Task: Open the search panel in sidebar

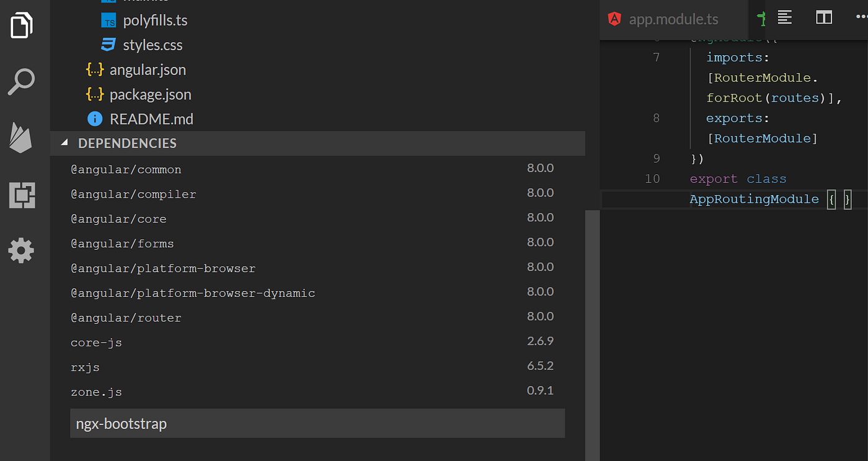Action: (x=22, y=81)
